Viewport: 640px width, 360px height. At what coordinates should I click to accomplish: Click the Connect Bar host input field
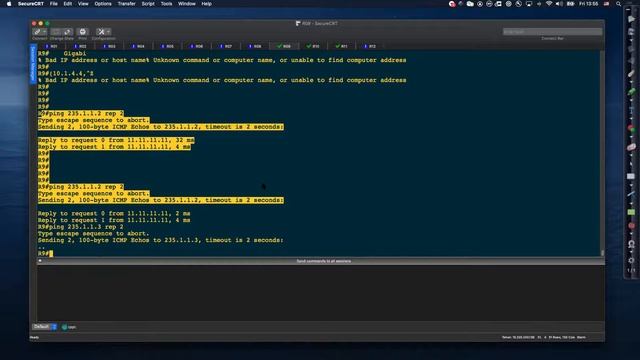click(552, 32)
